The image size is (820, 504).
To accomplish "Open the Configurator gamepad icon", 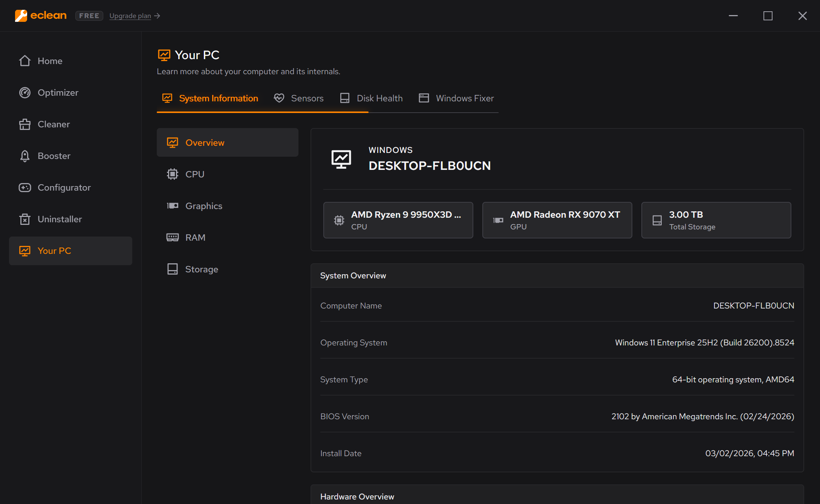I will tap(25, 187).
